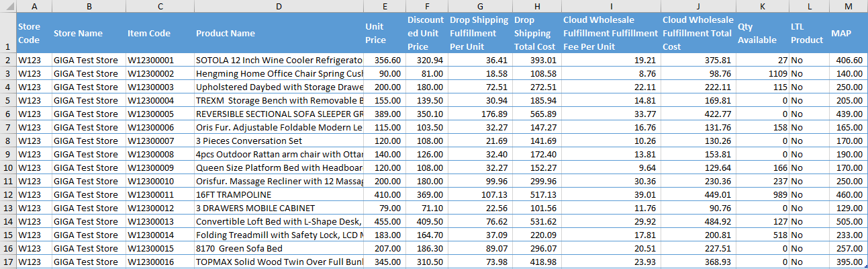Click the LTL Product header cell
868x269 pixels.
pos(809,33)
